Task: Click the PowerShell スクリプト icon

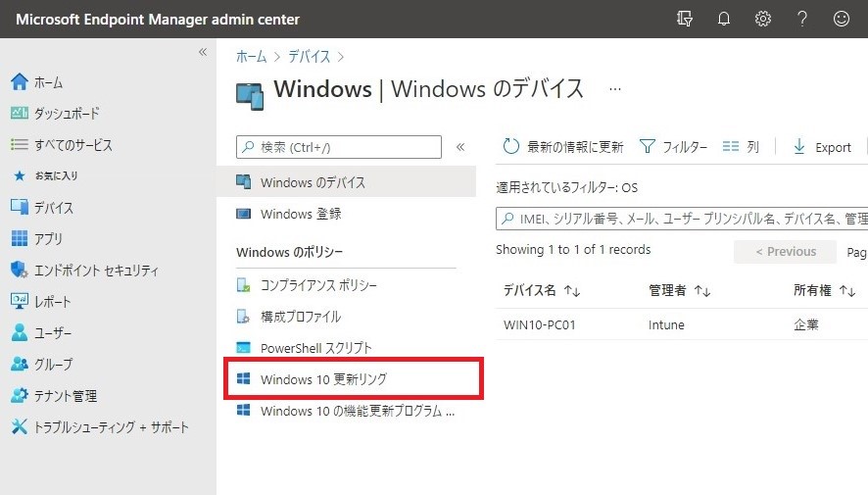Action: (244, 348)
